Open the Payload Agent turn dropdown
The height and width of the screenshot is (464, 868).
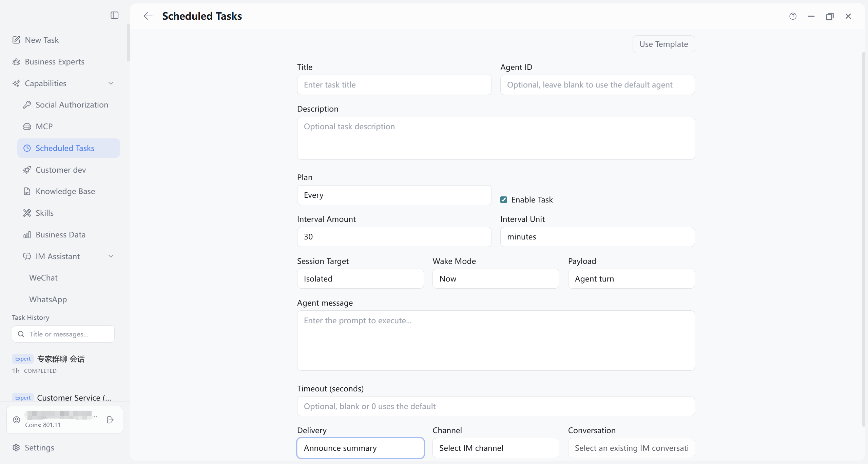[x=631, y=279]
